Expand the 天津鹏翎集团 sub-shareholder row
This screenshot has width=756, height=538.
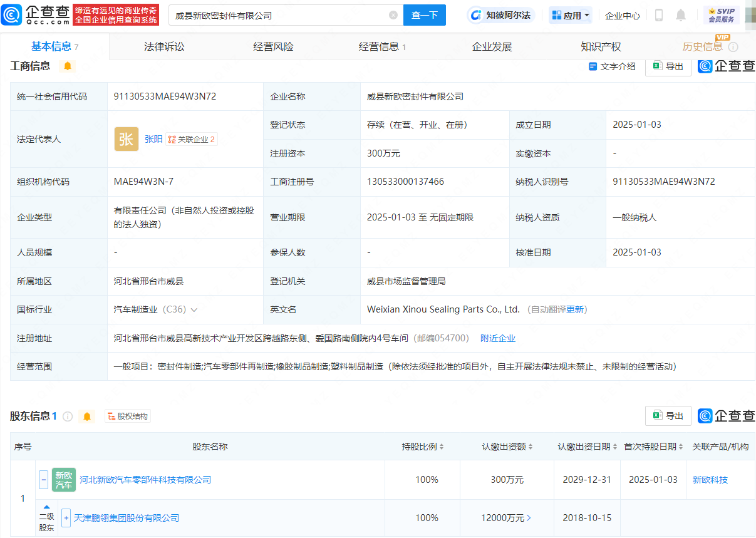point(66,518)
